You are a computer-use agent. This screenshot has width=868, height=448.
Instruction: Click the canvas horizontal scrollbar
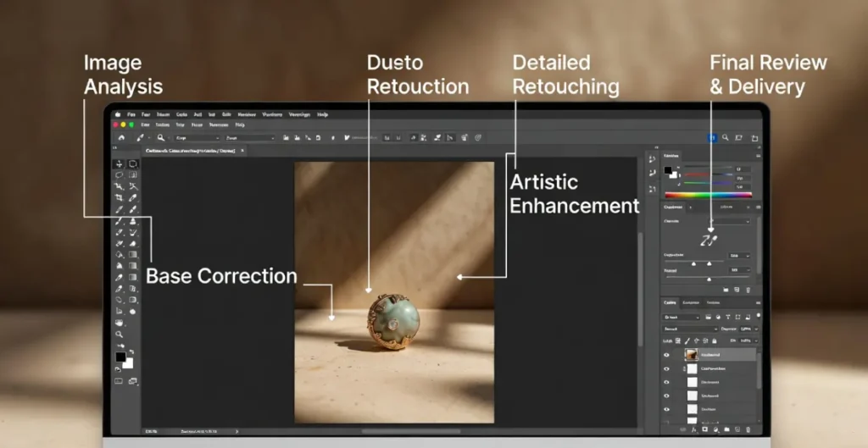pos(411,431)
